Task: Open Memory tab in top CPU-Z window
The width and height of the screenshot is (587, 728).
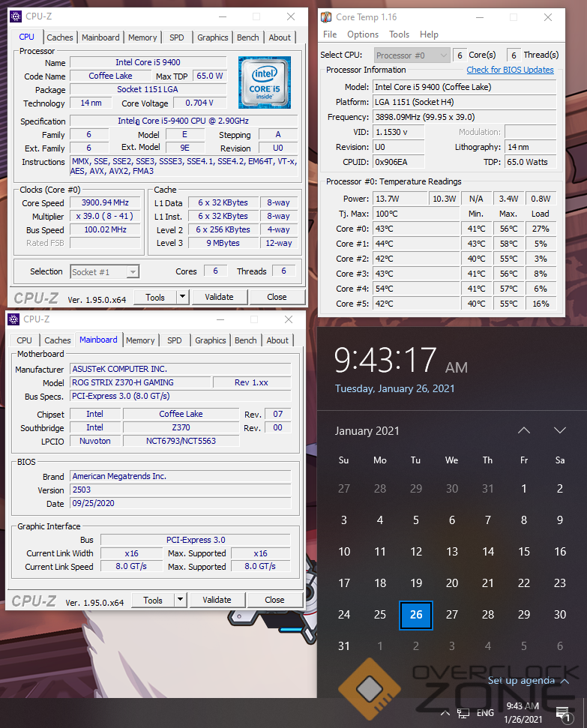Action: coord(142,37)
